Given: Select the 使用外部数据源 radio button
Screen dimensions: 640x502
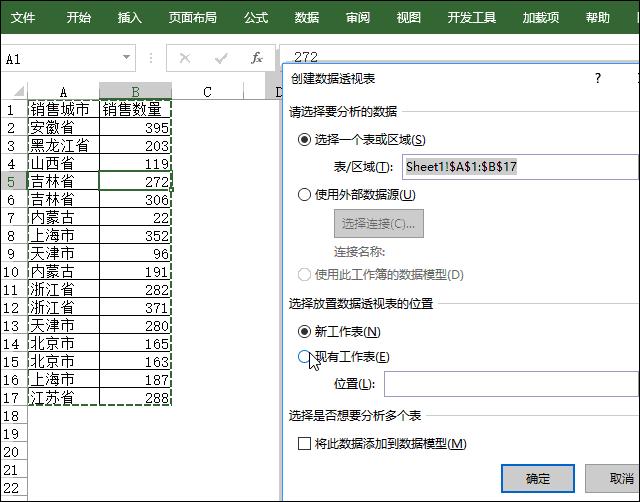Looking at the screenshot, I should click(305, 195).
